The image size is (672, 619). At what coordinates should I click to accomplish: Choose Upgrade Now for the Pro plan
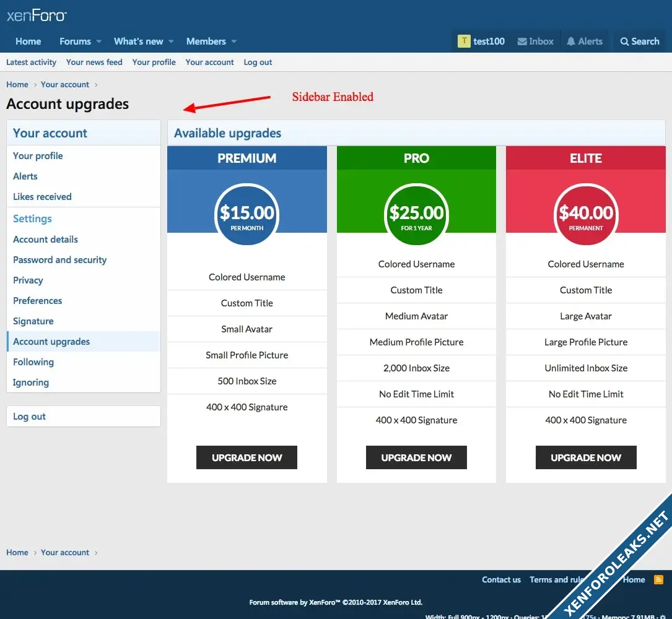click(416, 457)
